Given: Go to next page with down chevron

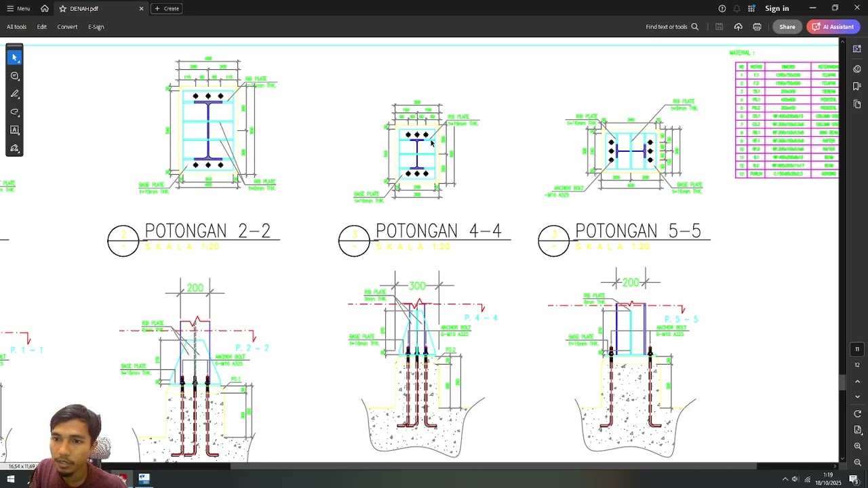Looking at the screenshot, I should click(857, 396).
